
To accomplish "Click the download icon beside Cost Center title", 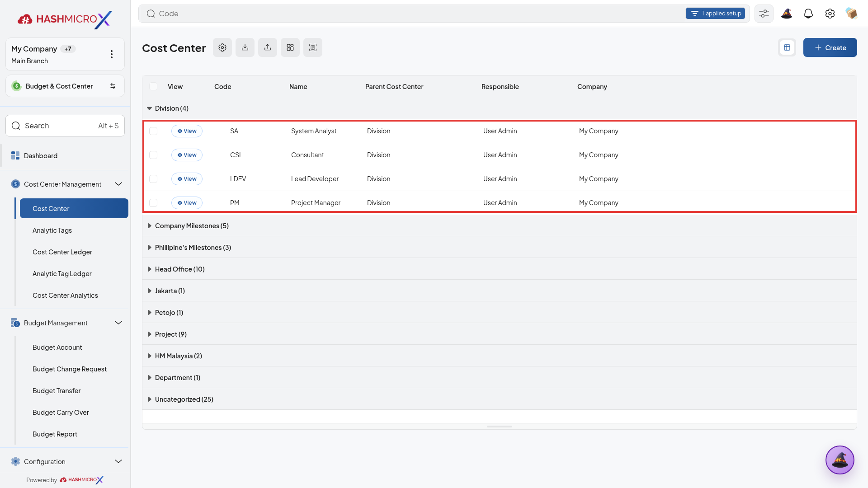I will point(245,47).
